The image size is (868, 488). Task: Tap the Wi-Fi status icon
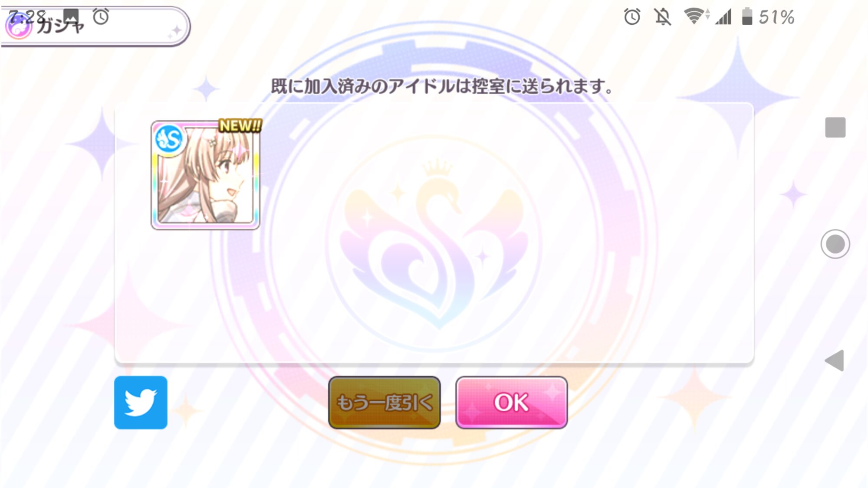pyautogui.click(x=697, y=16)
